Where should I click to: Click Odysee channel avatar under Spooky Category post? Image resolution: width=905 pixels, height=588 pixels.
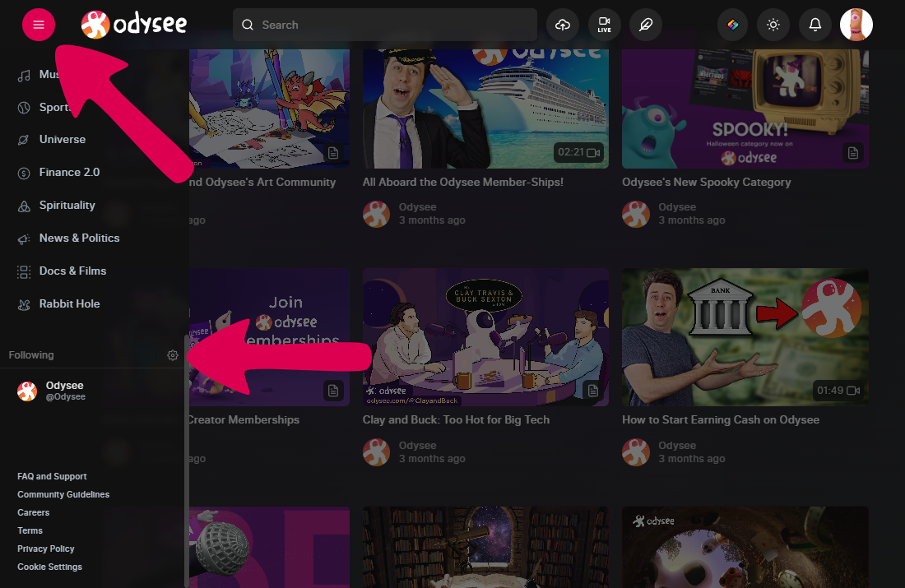[636, 214]
